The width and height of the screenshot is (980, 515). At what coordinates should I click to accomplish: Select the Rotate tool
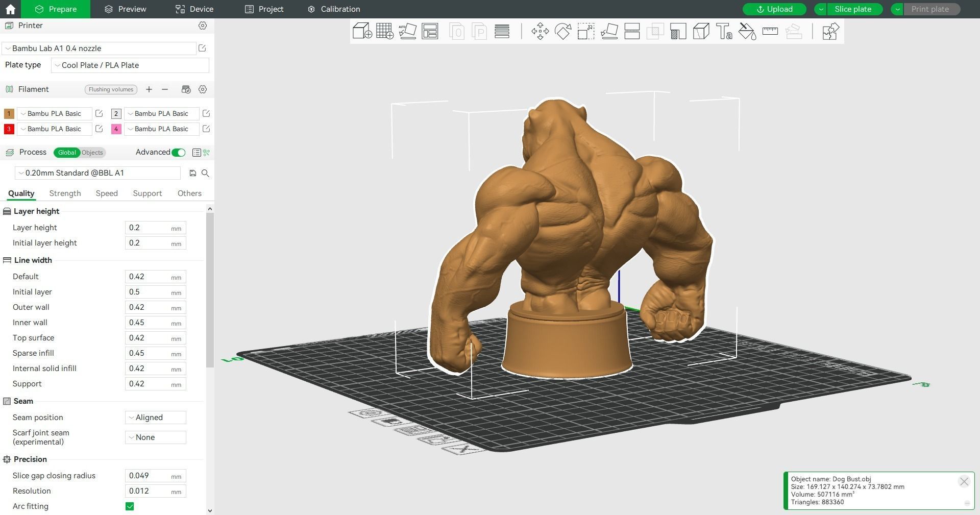pos(563,31)
